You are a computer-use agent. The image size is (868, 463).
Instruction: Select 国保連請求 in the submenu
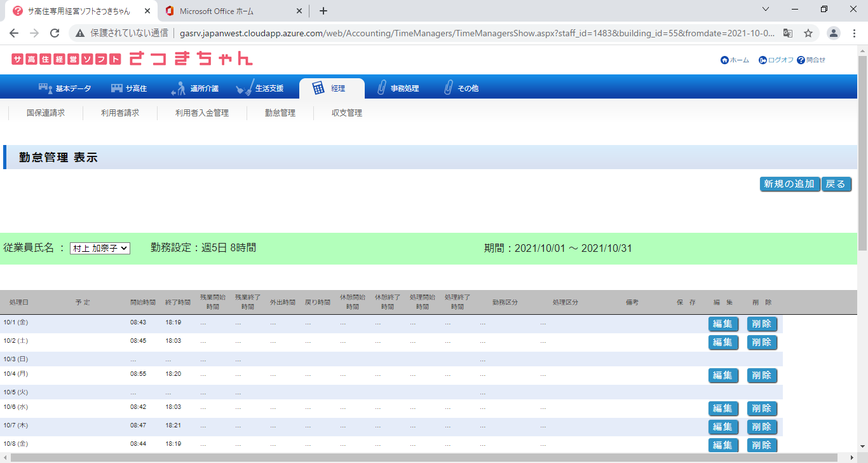[x=46, y=113]
